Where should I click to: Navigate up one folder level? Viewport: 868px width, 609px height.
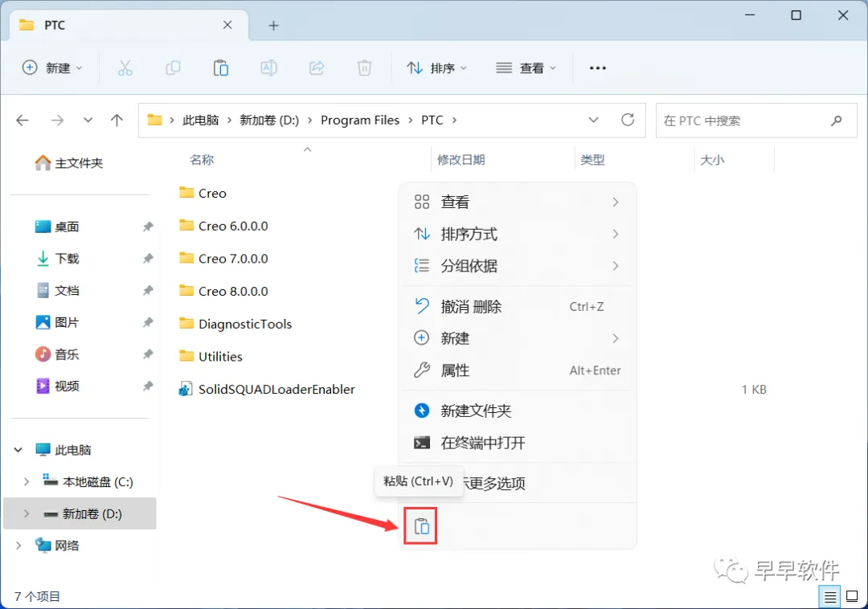click(117, 120)
